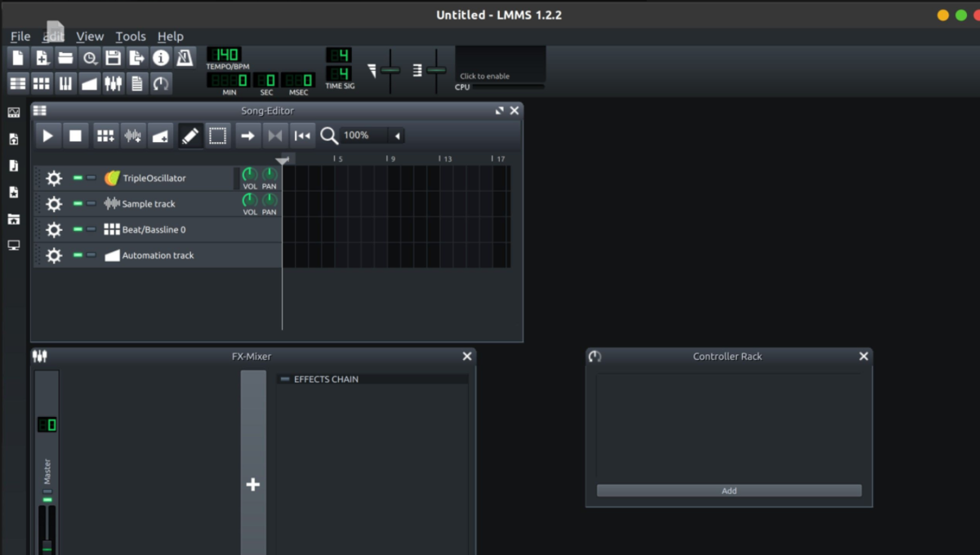The width and height of the screenshot is (980, 555).
Task: Open the Instrument Plugins sidebar tab
Action: 14,113
